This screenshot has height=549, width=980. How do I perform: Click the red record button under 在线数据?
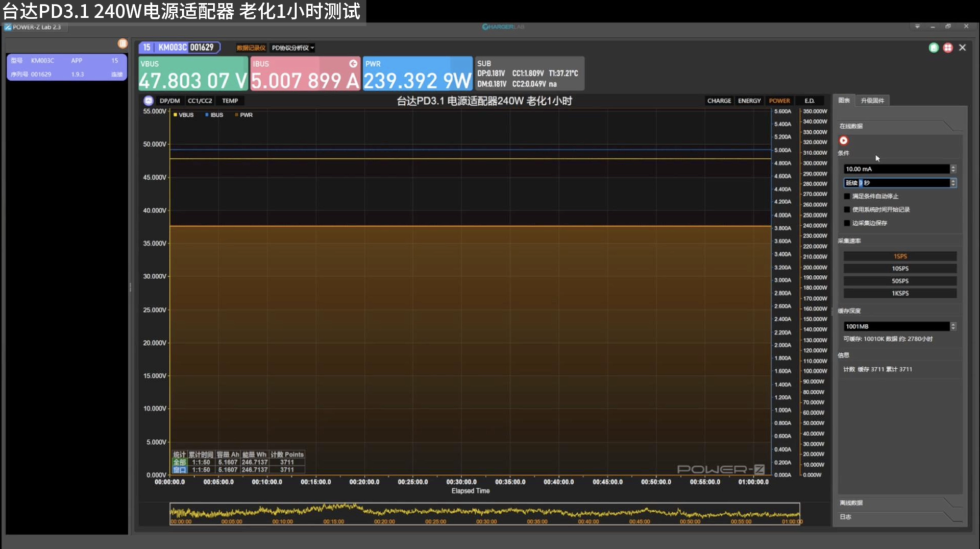point(843,140)
